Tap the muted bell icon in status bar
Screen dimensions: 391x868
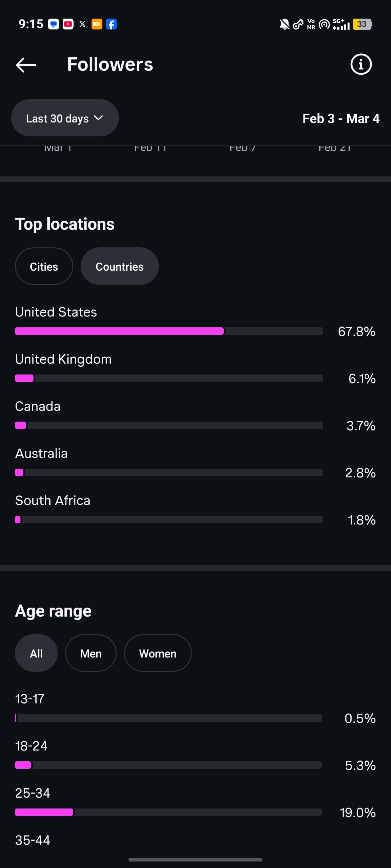[284, 24]
